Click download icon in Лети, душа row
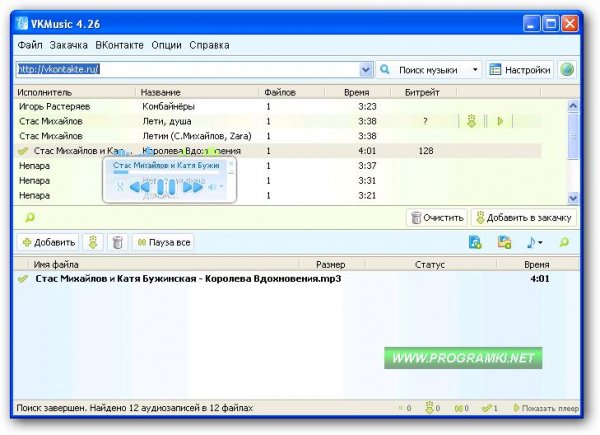 [471, 121]
